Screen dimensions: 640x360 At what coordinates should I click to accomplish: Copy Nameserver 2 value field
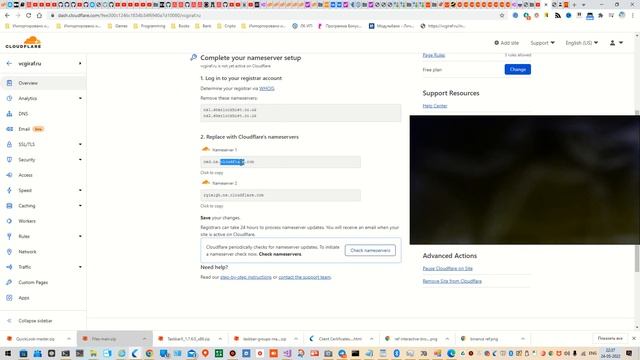coord(280,195)
